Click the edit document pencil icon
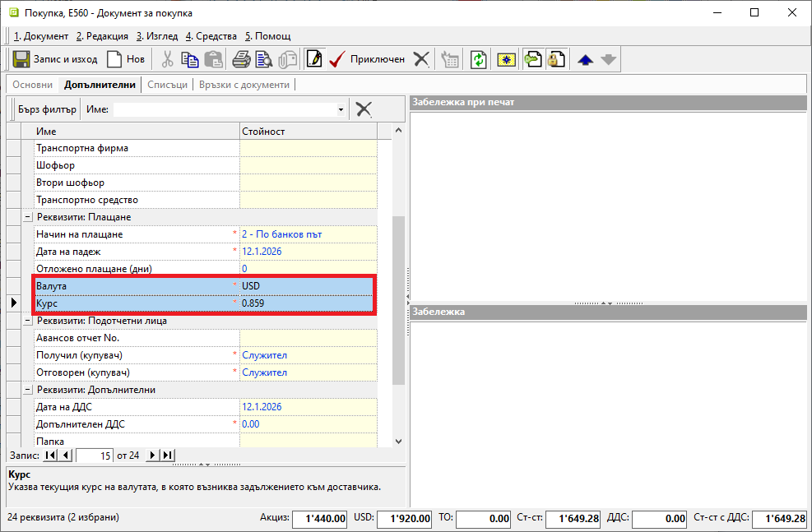812x532 pixels. tap(313, 59)
